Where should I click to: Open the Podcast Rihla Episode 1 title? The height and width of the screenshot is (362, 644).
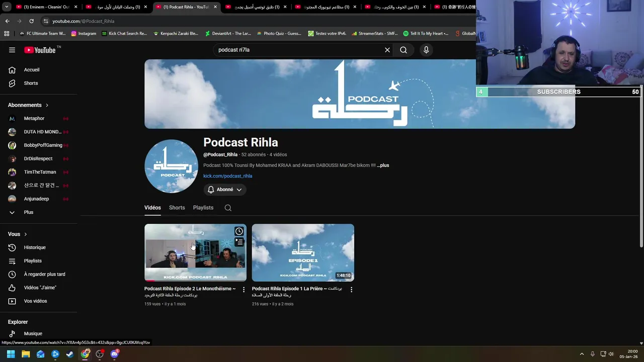pos(297,292)
